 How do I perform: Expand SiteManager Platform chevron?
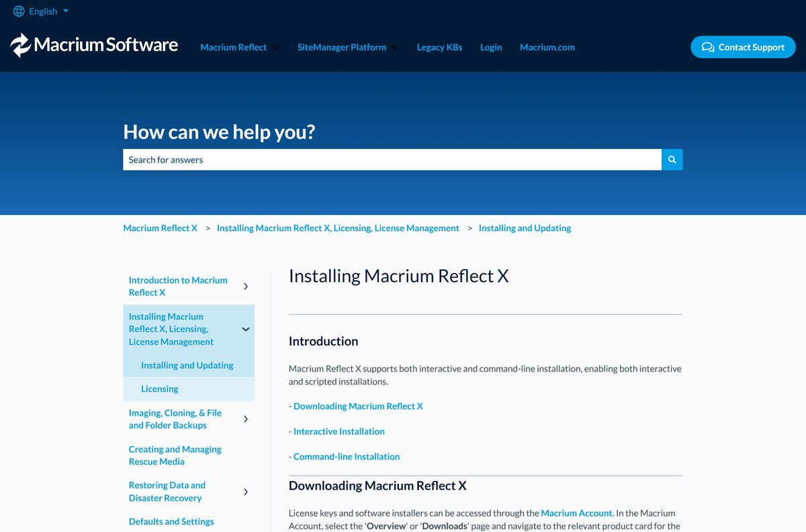pyautogui.click(x=395, y=47)
